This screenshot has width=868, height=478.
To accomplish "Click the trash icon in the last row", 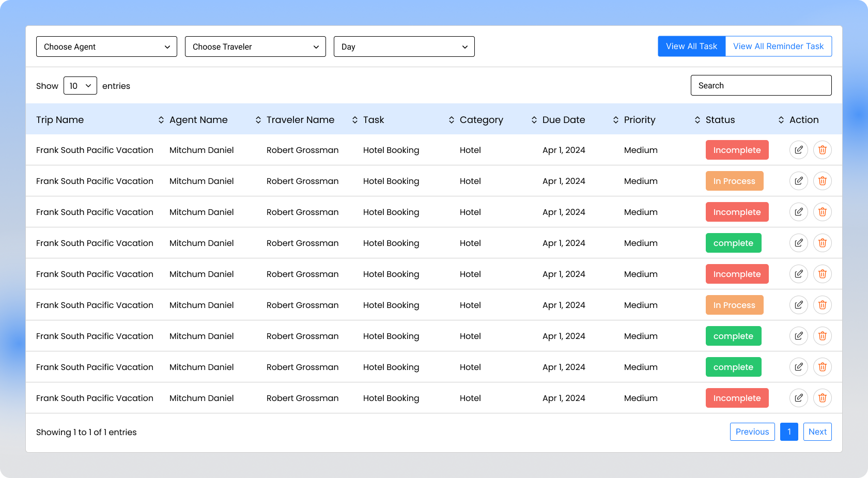I will pyautogui.click(x=822, y=398).
